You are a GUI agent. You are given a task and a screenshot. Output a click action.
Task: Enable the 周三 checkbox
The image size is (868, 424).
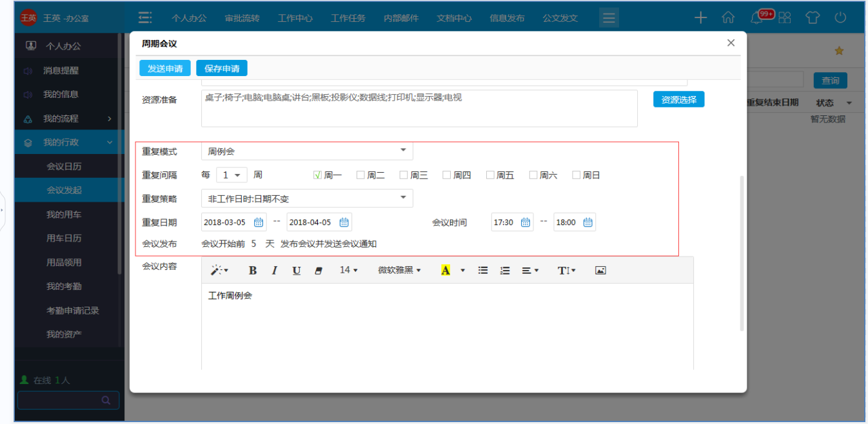coord(404,175)
